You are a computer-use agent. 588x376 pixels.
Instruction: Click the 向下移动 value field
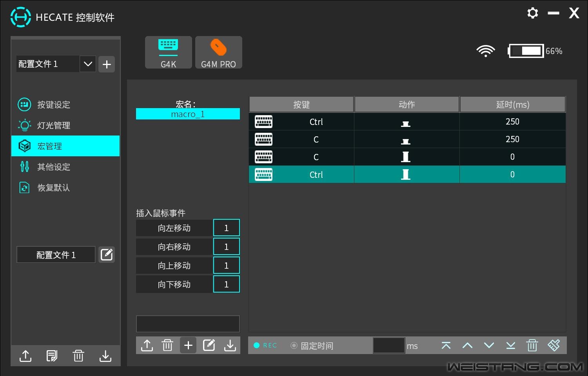coord(227,284)
